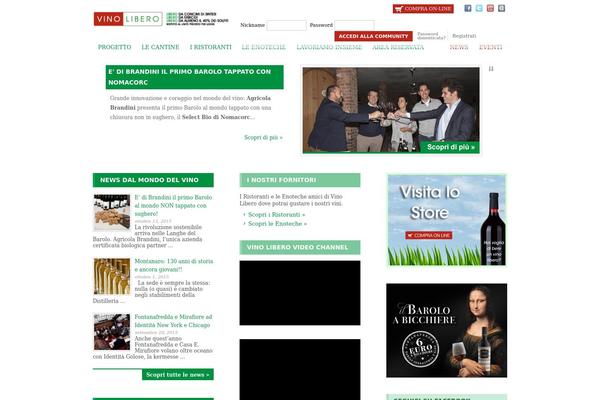Open the Montanaro 130 anni di storia link
Viewport: 600px width, 400px height.
(174, 265)
